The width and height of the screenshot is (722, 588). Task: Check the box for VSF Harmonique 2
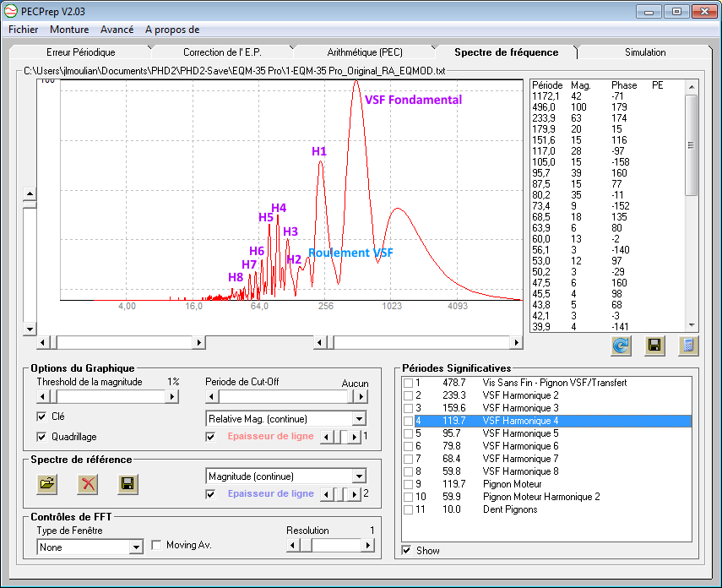[x=408, y=396]
